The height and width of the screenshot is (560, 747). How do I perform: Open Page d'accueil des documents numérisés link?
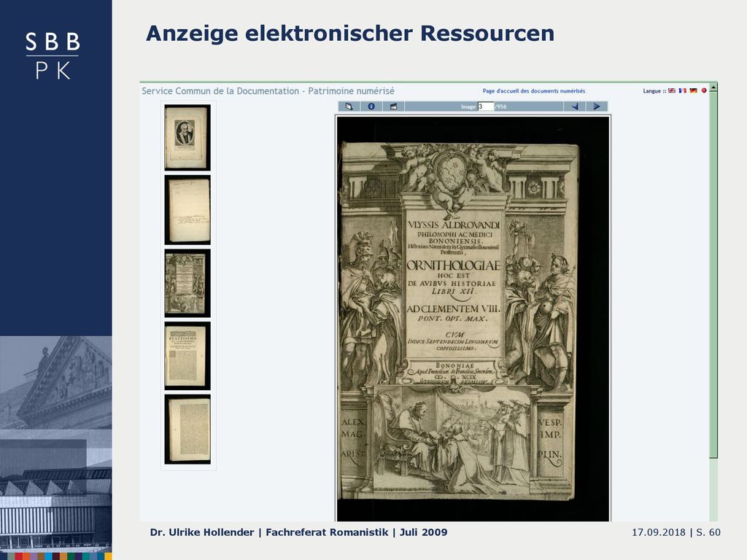533,91
